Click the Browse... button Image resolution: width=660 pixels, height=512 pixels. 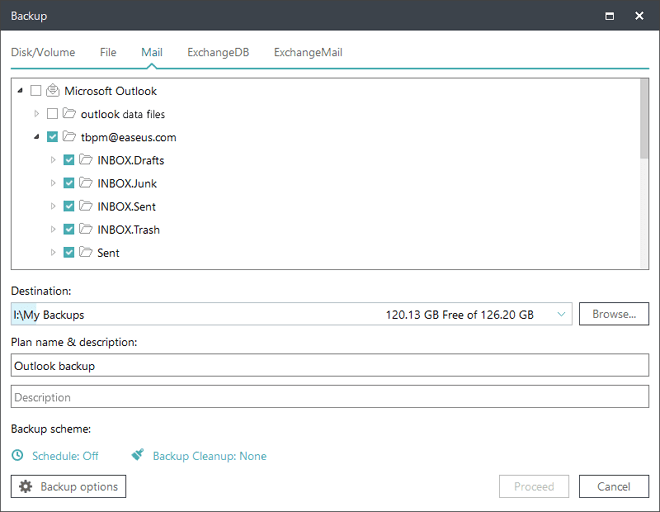point(614,314)
